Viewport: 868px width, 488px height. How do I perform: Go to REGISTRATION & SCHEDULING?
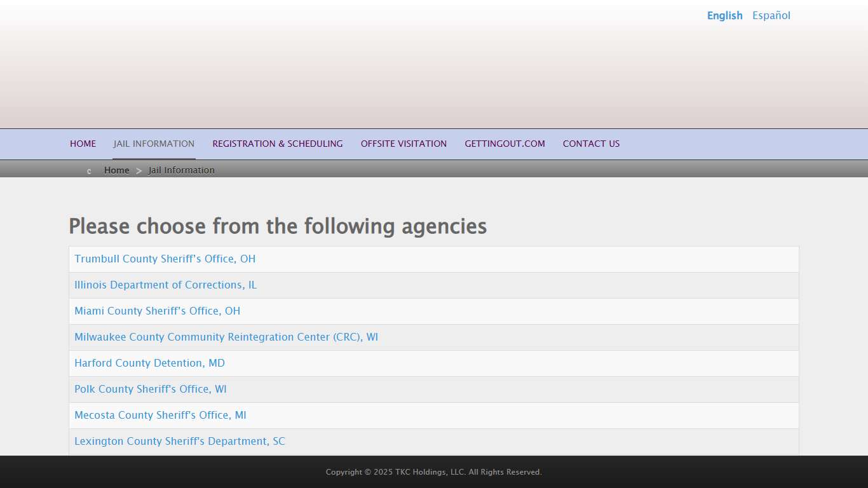277,144
